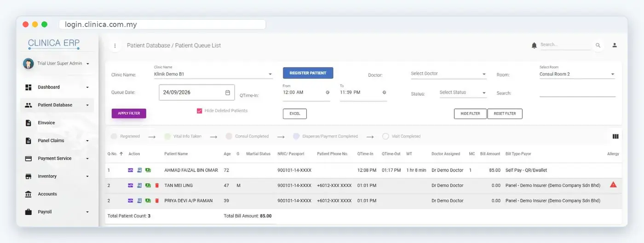Click the Register Patient button
The height and width of the screenshot is (243, 644).
point(308,73)
